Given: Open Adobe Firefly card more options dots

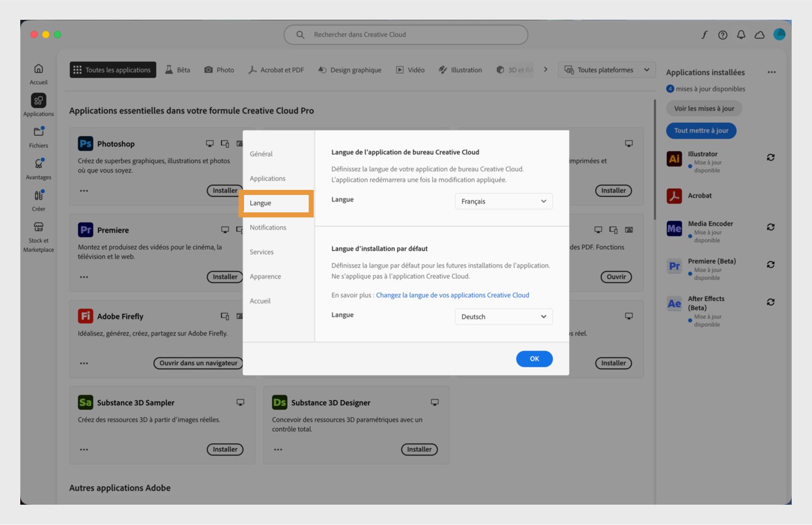Looking at the screenshot, I should 84,364.
